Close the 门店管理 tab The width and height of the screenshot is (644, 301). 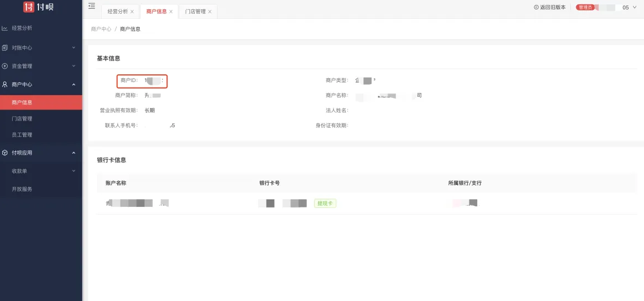(x=210, y=12)
